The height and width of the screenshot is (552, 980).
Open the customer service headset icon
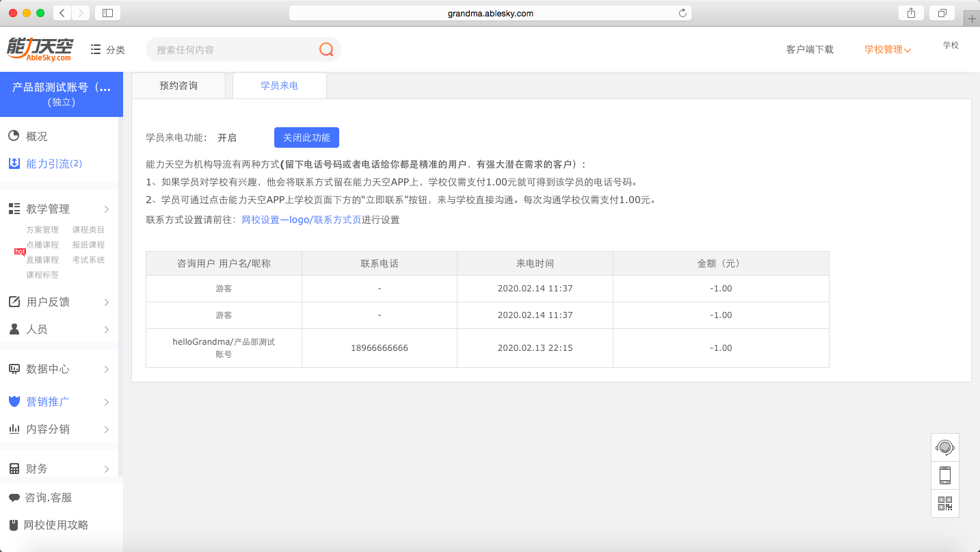944,447
